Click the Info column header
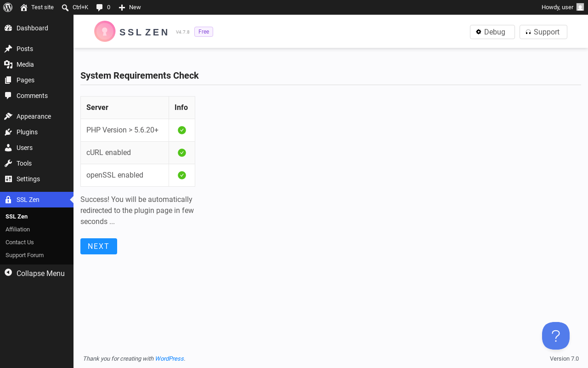The height and width of the screenshot is (368, 588). click(181, 107)
